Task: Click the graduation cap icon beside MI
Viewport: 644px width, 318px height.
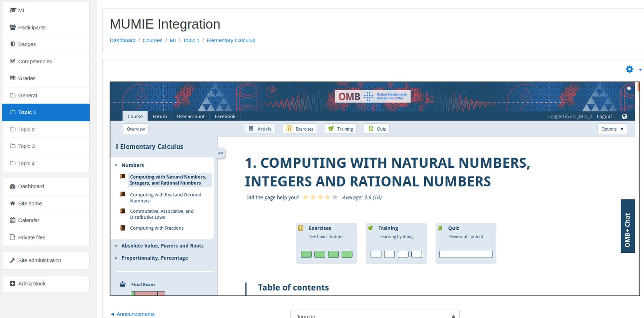Action: [x=13, y=10]
